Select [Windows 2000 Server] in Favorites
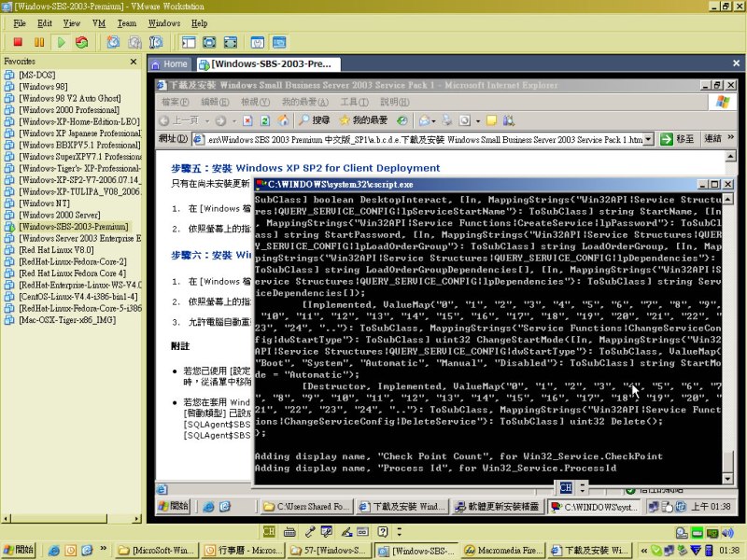 (60, 215)
